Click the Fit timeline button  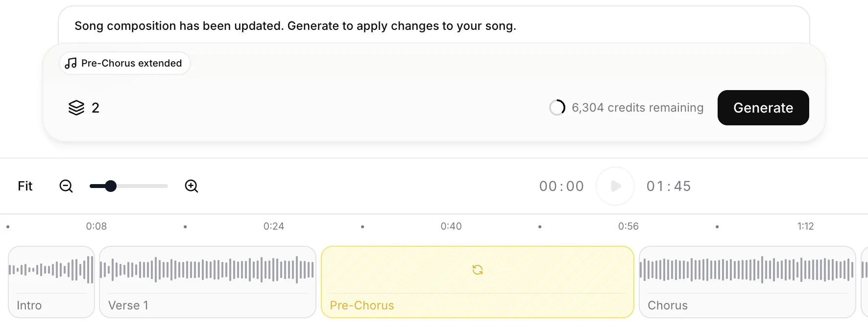pyautogui.click(x=25, y=186)
